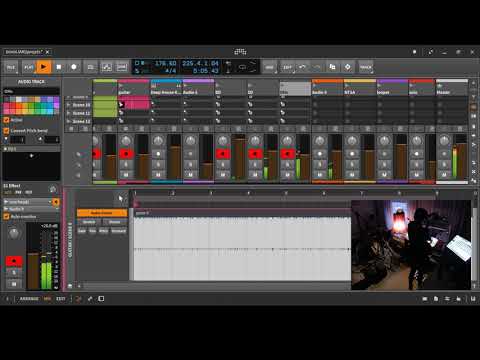The image size is (480, 360).
Task: Click the Master track pan knob
Action: 444,141
